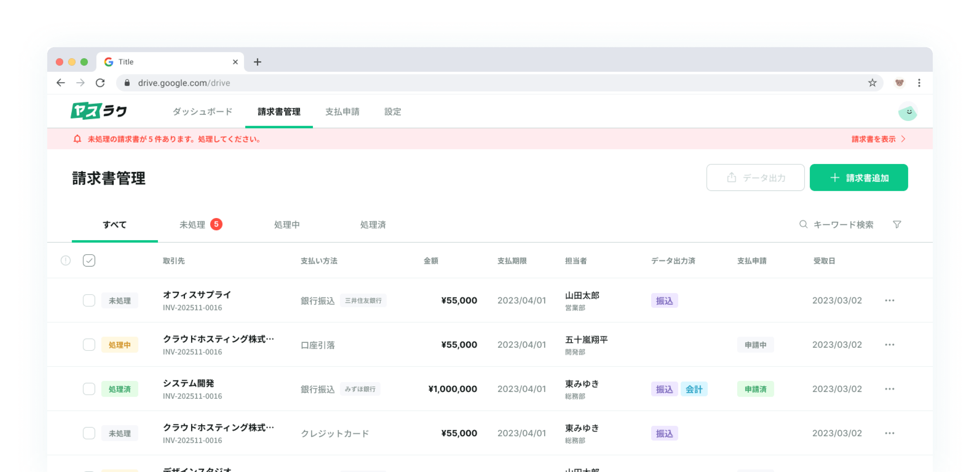Click the 山田太郎 assignee in first row
Image resolution: width=980 pixels, height=472 pixels.
[582, 296]
